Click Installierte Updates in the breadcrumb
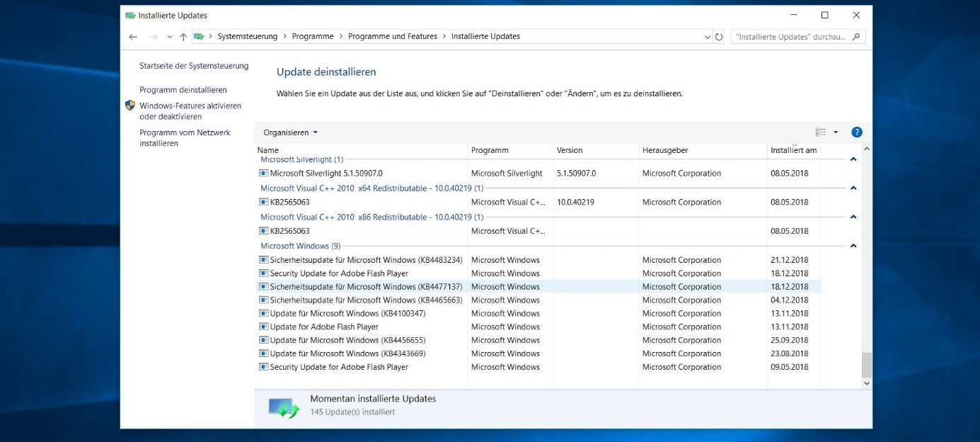The image size is (980, 442). 485,36
